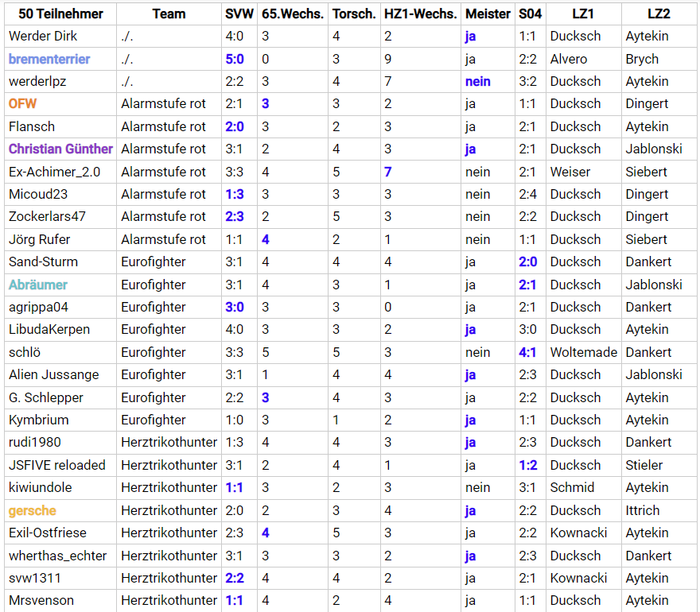Click the '65.Wechs.' column header

293,14
